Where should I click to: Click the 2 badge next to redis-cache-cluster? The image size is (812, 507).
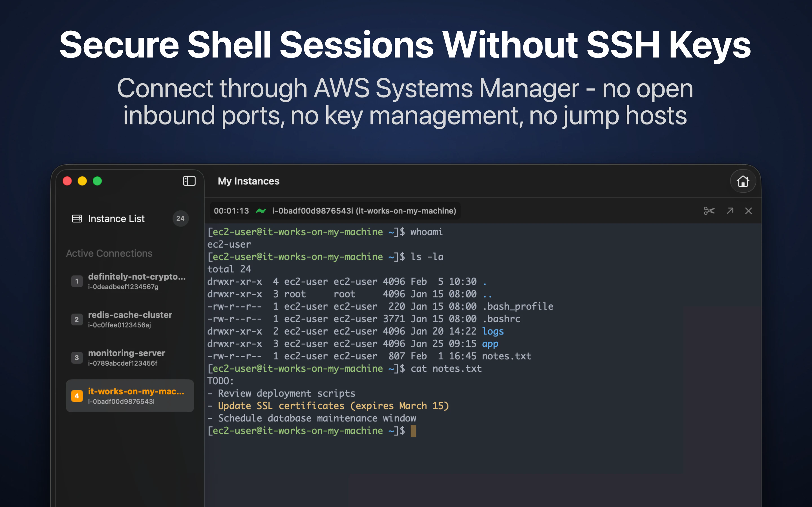(x=77, y=320)
